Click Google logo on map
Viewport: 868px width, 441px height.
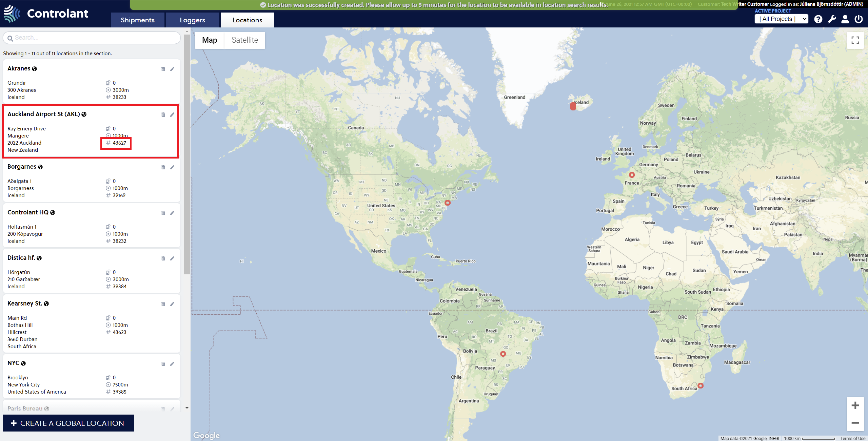pyautogui.click(x=206, y=435)
